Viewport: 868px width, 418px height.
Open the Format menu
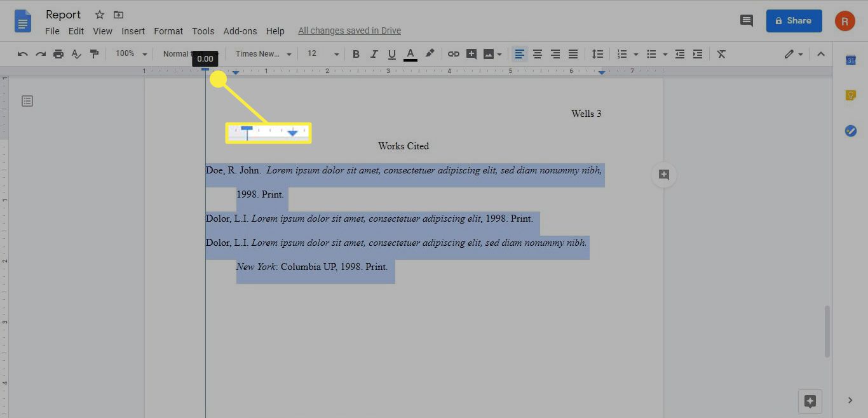168,30
